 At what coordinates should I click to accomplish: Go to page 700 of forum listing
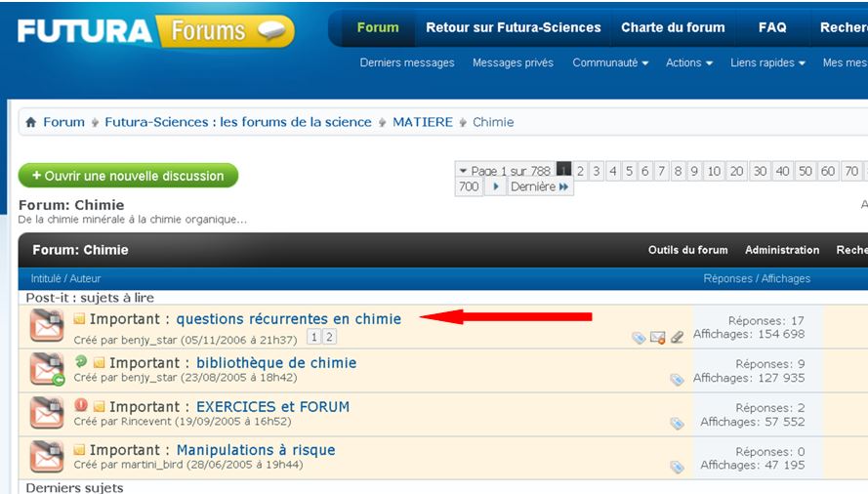click(469, 186)
